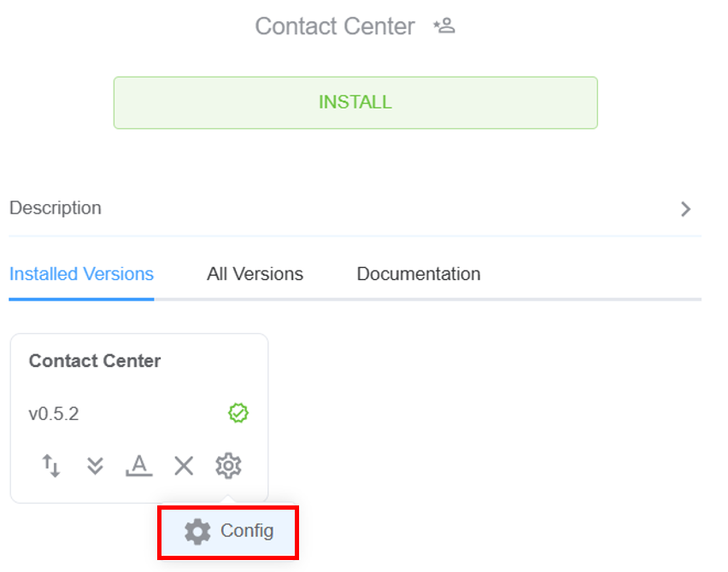
Task: Click the double-chevron down icon on card
Action: click(x=95, y=465)
